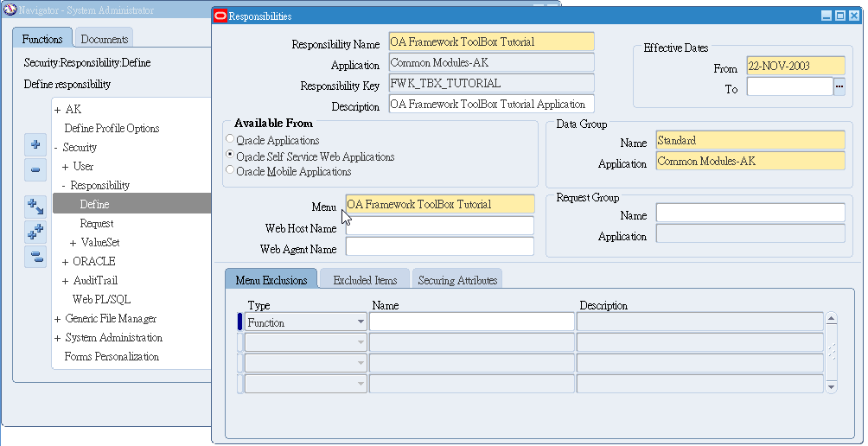Screen dimensions: 868x446
Task: Switch to the Excluded Items tab
Action: 366,280
